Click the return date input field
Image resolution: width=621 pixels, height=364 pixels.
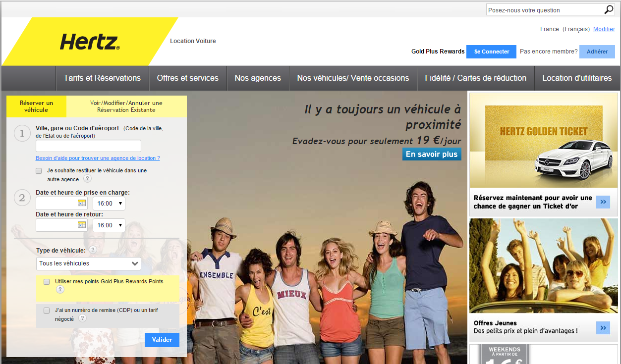tap(61, 225)
